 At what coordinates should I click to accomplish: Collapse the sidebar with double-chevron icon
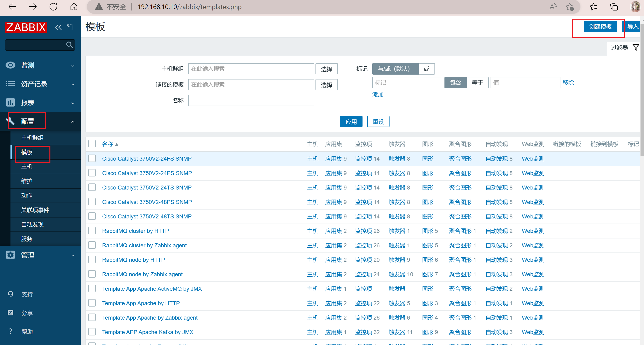coord(58,27)
